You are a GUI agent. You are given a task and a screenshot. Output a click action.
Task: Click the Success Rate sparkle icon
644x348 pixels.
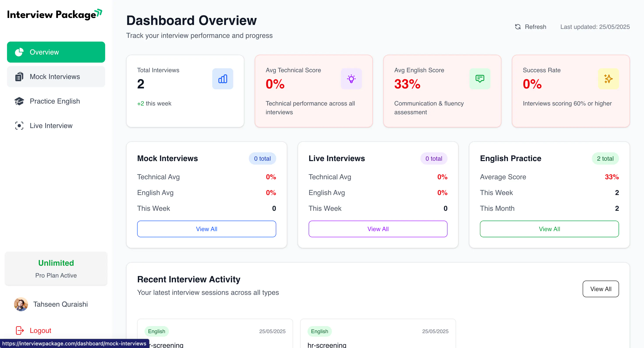[x=608, y=79]
